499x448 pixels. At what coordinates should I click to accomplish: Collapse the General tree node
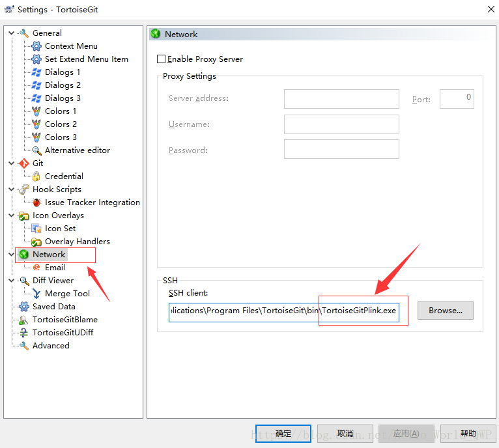click(12, 33)
